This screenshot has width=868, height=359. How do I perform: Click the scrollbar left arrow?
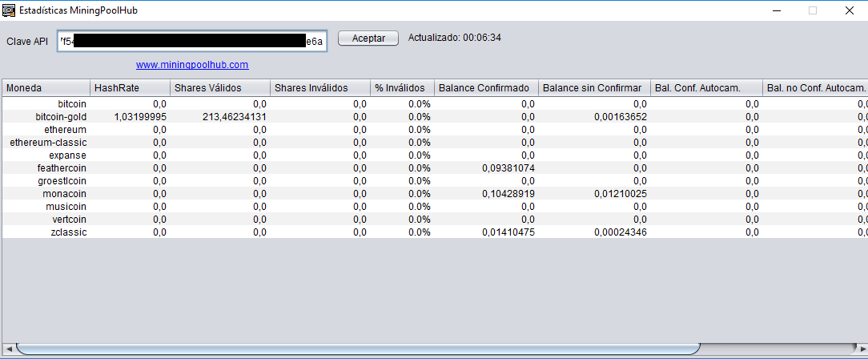coord(8,349)
